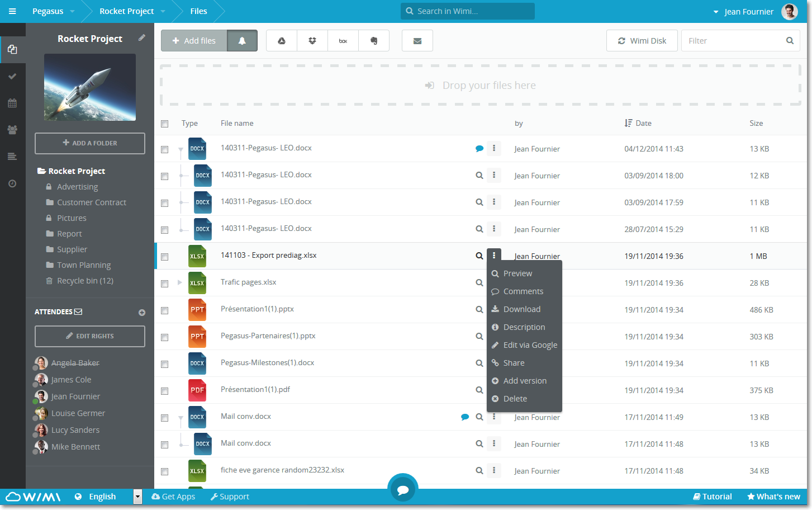Image resolution: width=812 pixels, height=510 pixels.
Task: Click the EDIT RIGHTS button
Action: click(90, 336)
